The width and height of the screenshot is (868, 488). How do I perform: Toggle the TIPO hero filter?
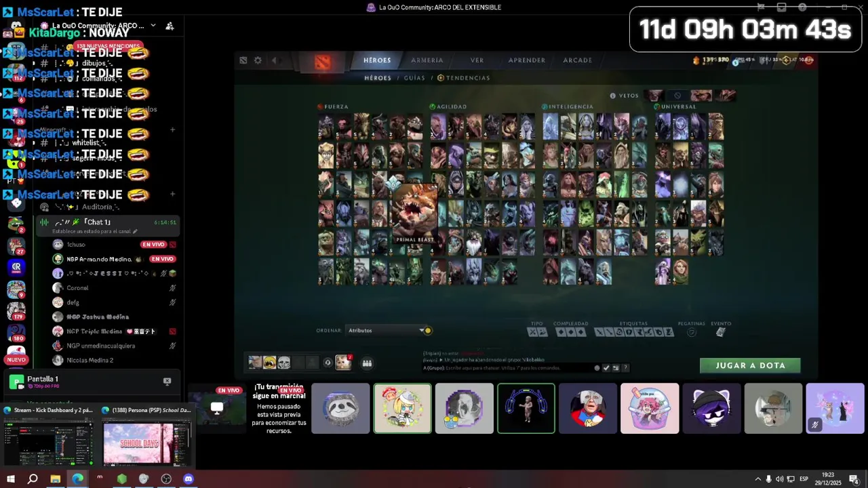[537, 331]
